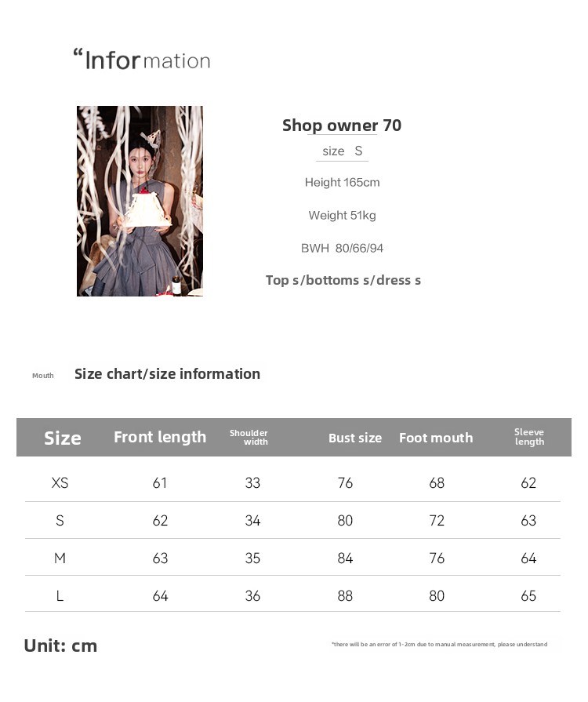Screen dimensions: 588x702
Task: Click the M size row label
Action: (x=60, y=558)
